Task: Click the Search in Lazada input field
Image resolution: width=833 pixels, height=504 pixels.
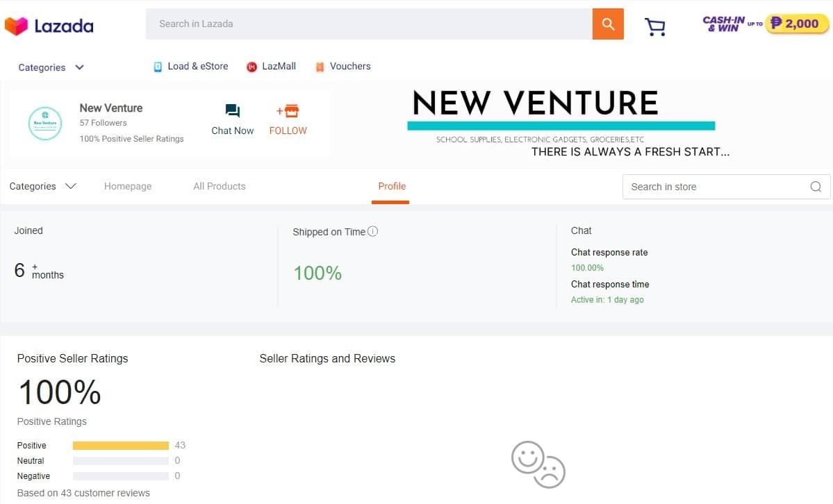Action: [x=368, y=24]
